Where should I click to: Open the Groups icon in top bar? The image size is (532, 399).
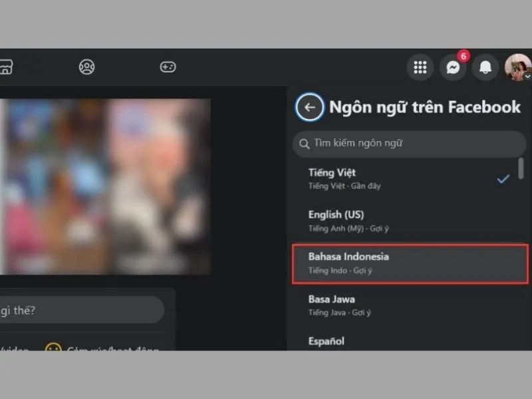click(87, 67)
